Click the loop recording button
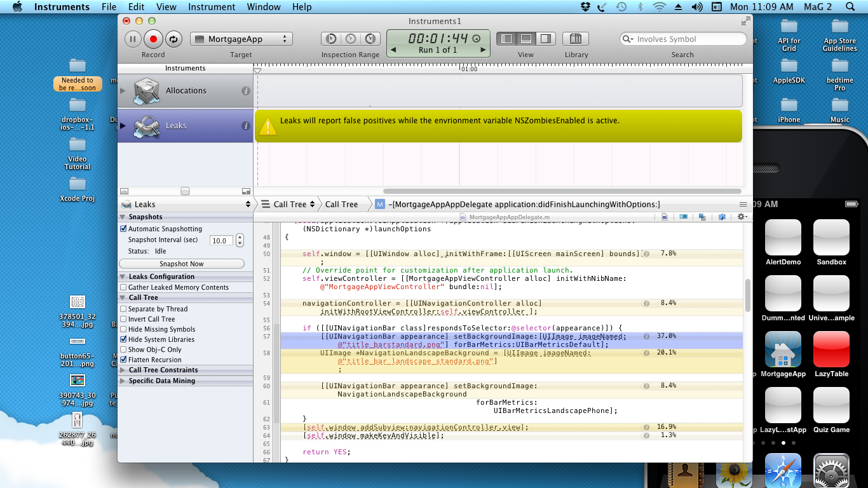Image resolution: width=868 pixels, height=488 pixels. pyautogui.click(x=173, y=39)
